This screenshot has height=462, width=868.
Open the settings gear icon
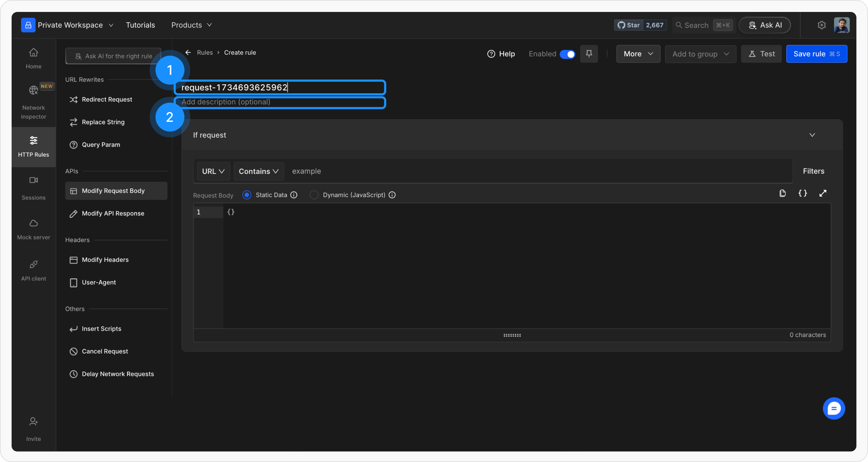[821, 25]
